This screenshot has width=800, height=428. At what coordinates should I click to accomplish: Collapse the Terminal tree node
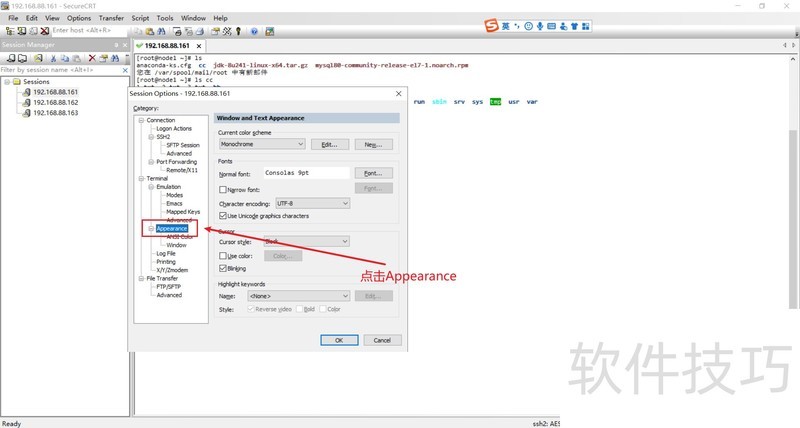(141, 179)
